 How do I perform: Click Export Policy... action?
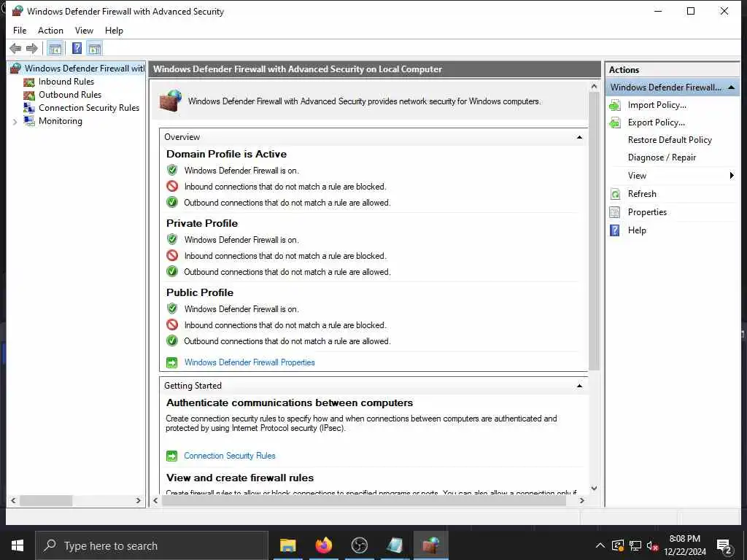657,122
